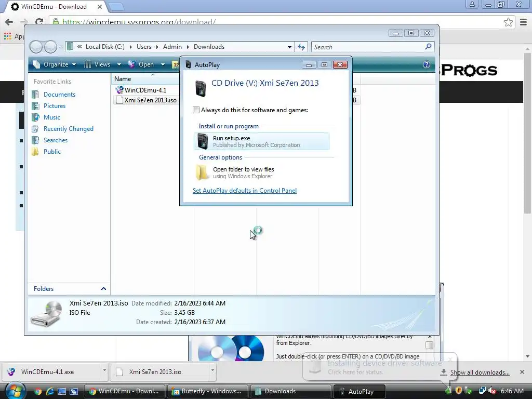
Task: Click the ISO disc thumbnail in details pane
Action: click(47, 314)
